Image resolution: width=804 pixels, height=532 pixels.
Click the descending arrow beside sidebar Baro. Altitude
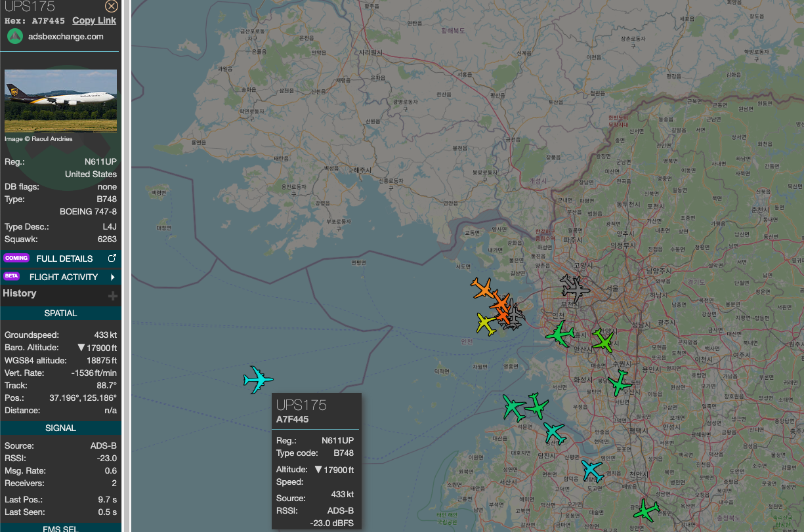coord(81,348)
